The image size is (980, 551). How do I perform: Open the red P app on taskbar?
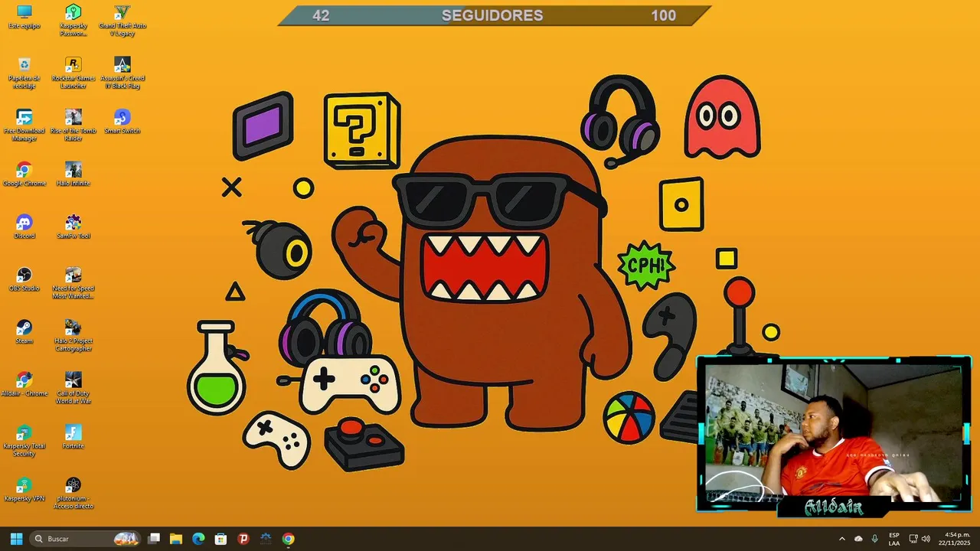pyautogui.click(x=243, y=539)
